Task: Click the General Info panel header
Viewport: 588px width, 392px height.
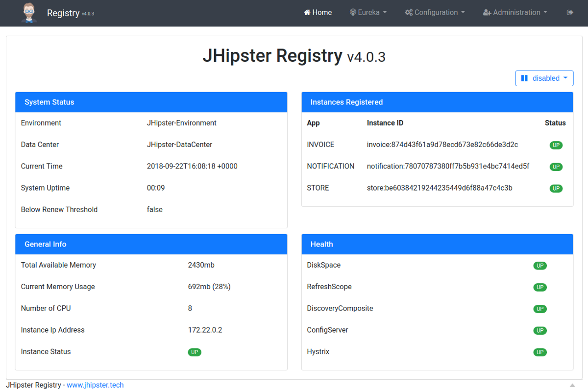Action: coord(151,245)
